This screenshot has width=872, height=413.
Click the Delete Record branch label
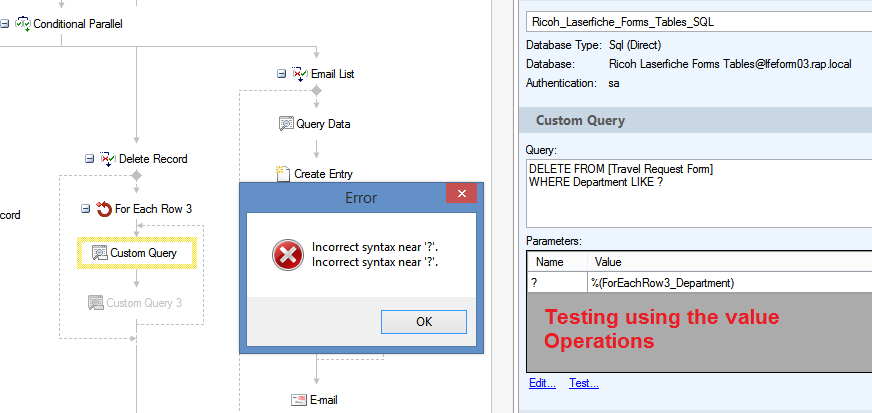pos(153,159)
